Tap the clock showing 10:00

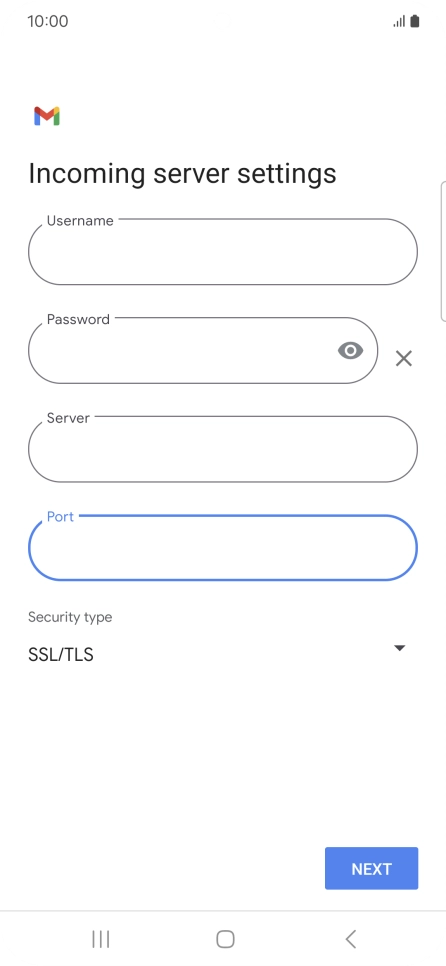pos(47,21)
